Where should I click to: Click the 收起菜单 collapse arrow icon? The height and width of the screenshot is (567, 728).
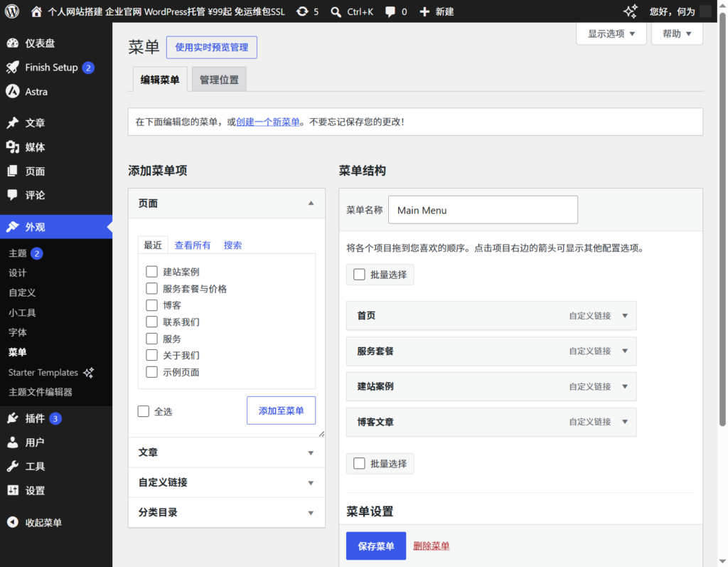click(13, 522)
